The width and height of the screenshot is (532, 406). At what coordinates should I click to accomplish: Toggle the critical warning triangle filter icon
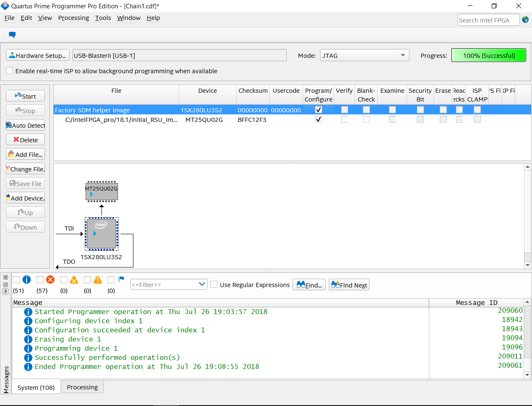(74, 280)
